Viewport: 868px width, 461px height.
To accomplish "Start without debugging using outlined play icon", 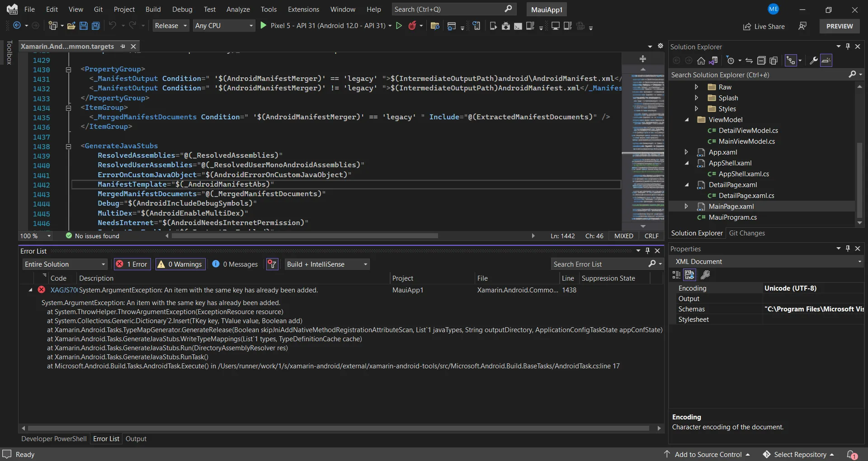I will (399, 26).
